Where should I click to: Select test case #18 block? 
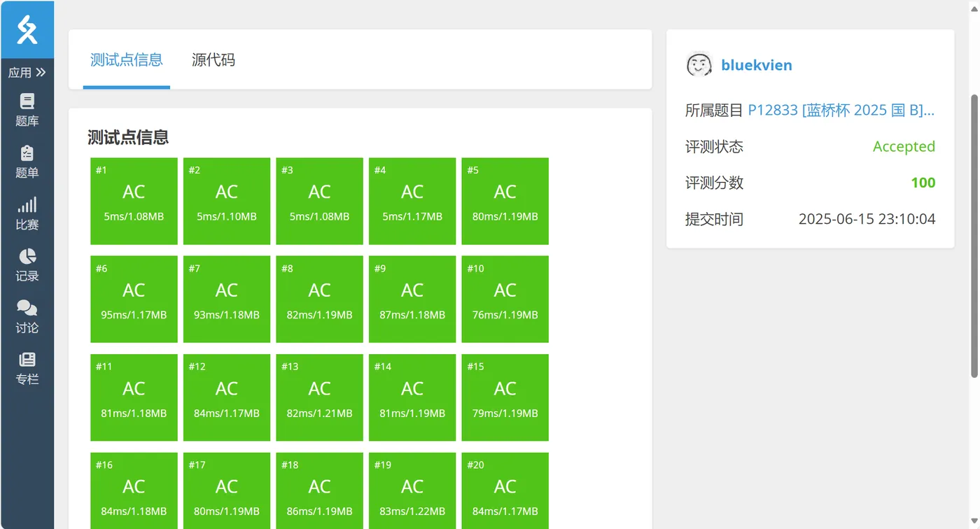click(319, 491)
